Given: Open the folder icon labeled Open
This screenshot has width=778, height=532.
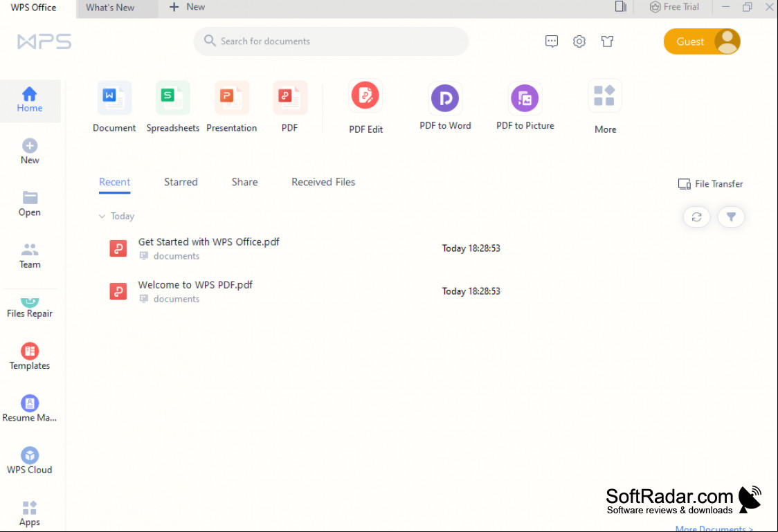Looking at the screenshot, I should point(30,198).
